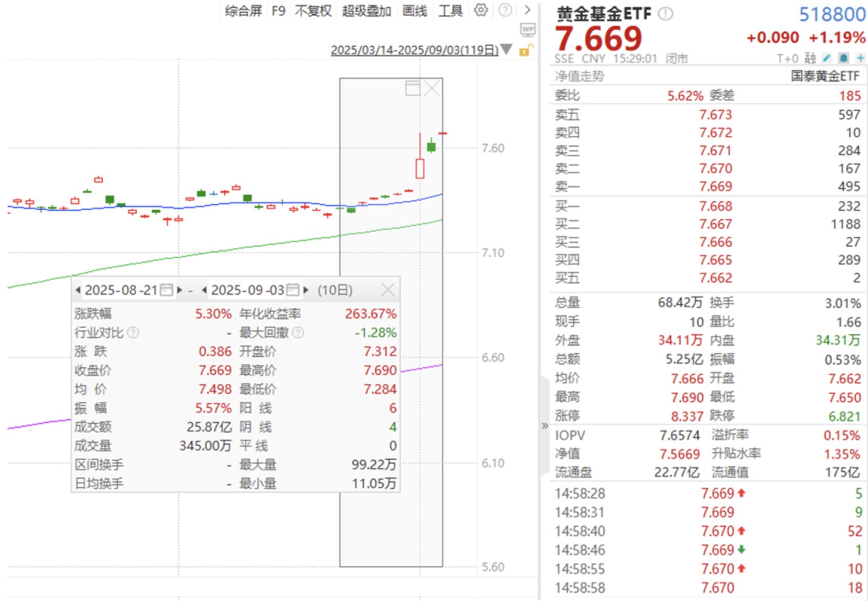
Task: Open the settings gear icon in toolbar
Action: [480, 10]
